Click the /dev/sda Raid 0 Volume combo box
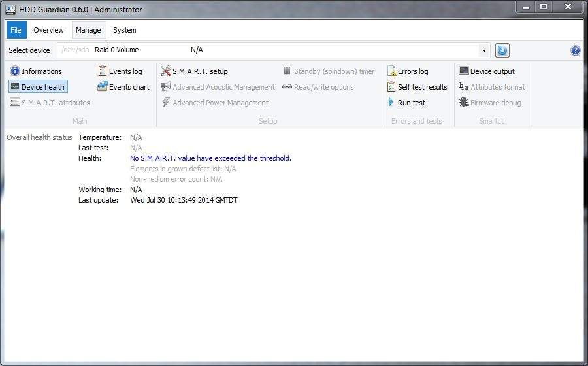 (273, 50)
